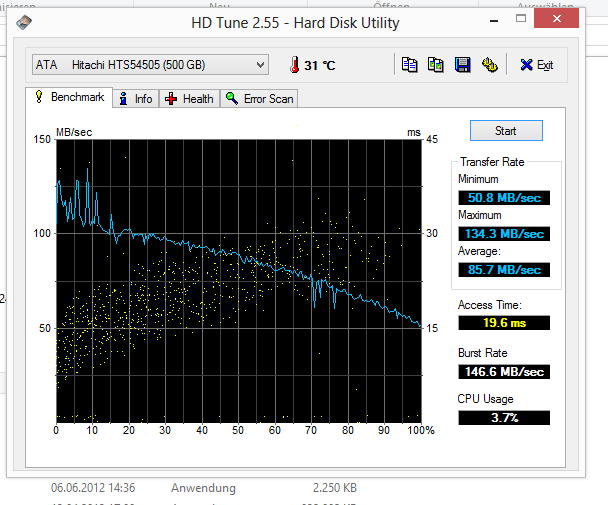Click the benchmark graph area
Screen dimensions: 608x505
[x=239, y=281]
